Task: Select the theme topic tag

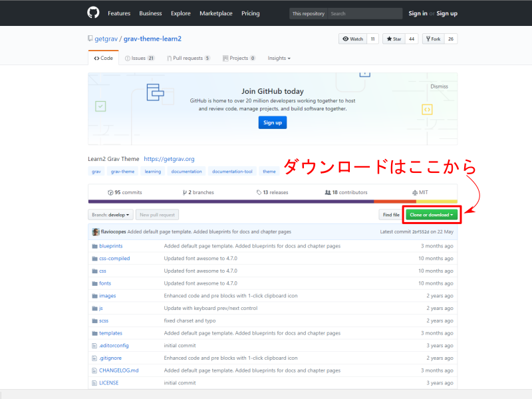Action: click(269, 172)
